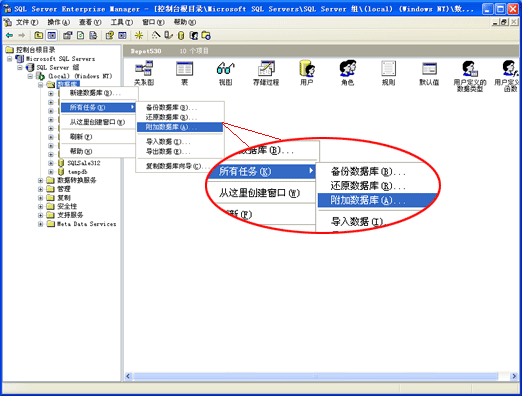The width and height of the screenshot is (522, 396).
Task: Open the 帮助(H) menu in menu bar
Action: click(x=185, y=22)
